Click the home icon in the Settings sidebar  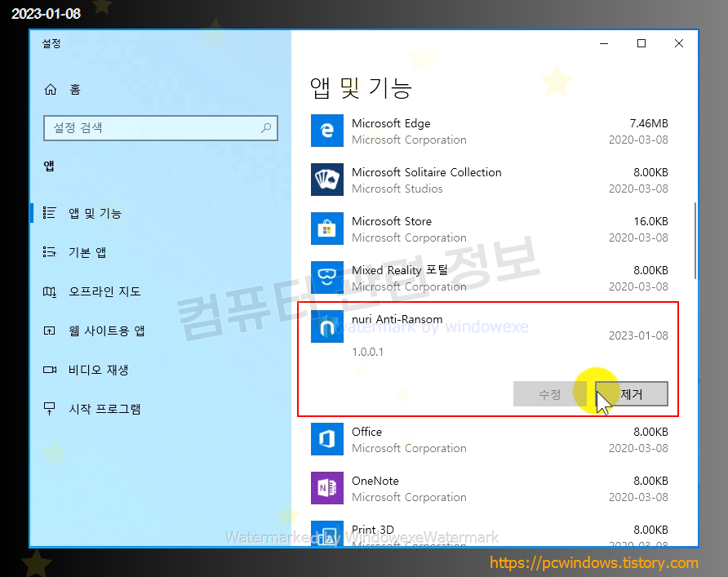tap(50, 89)
